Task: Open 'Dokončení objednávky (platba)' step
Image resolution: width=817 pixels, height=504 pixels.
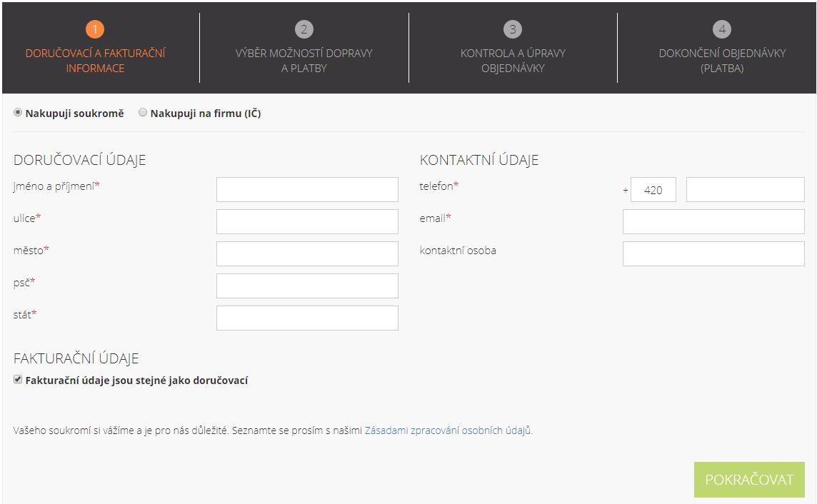Action: [x=722, y=61]
